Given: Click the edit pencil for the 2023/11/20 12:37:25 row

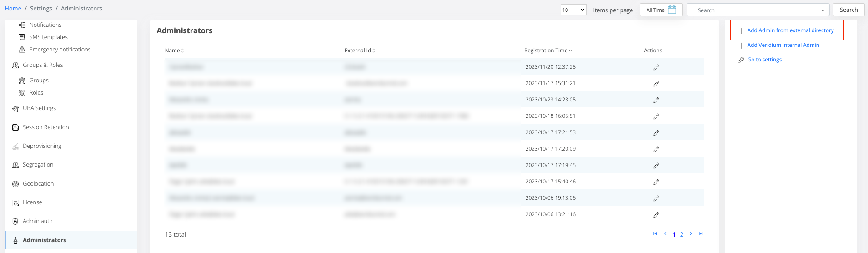Looking at the screenshot, I should pyautogui.click(x=656, y=67).
